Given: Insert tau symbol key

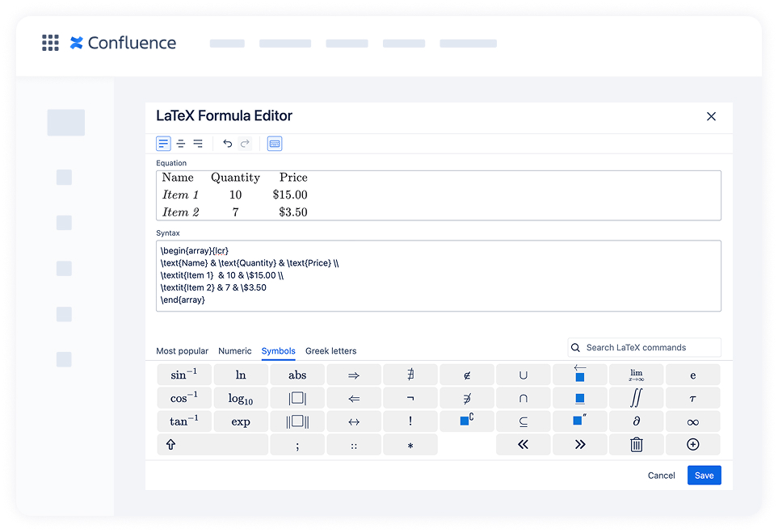Looking at the screenshot, I should (693, 398).
